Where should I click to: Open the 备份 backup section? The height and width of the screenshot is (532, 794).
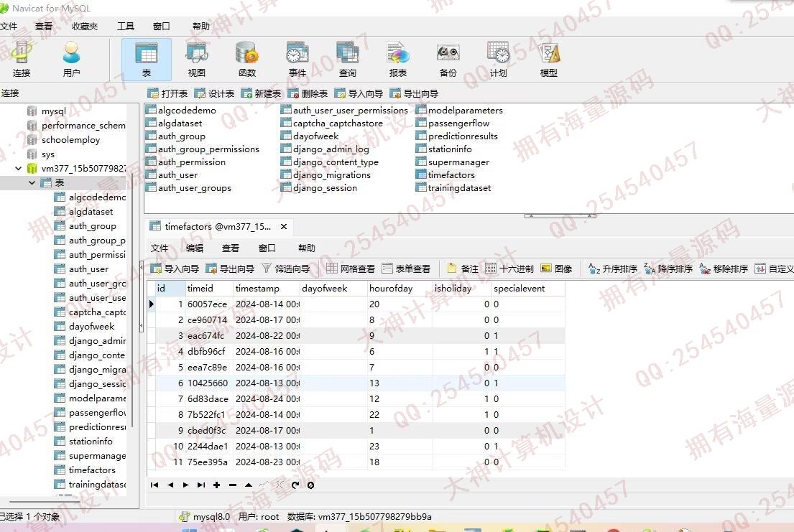(448, 59)
